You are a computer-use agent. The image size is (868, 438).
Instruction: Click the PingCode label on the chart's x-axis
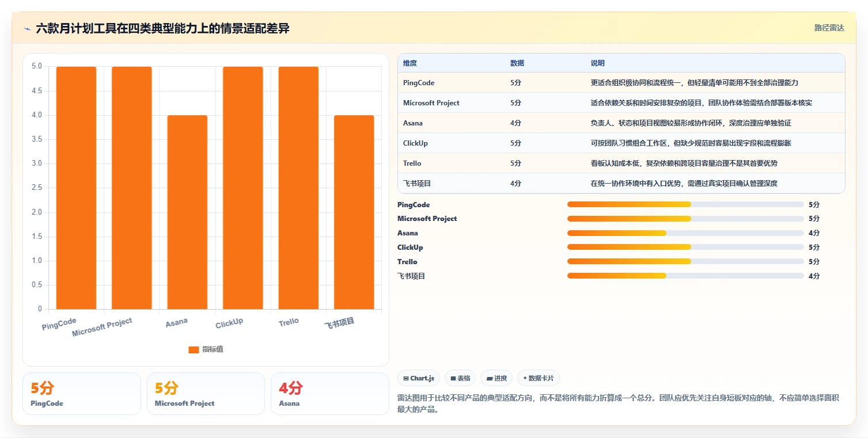(59, 324)
